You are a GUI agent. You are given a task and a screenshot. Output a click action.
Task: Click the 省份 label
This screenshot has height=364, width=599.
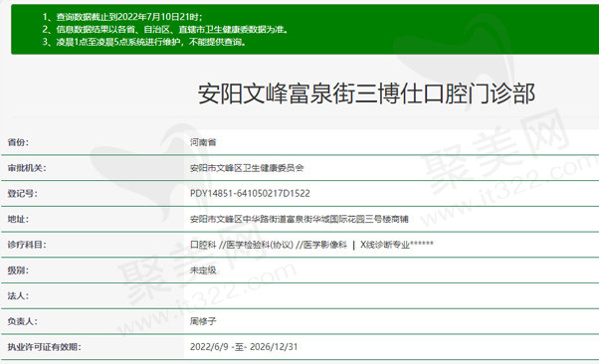click(x=18, y=142)
